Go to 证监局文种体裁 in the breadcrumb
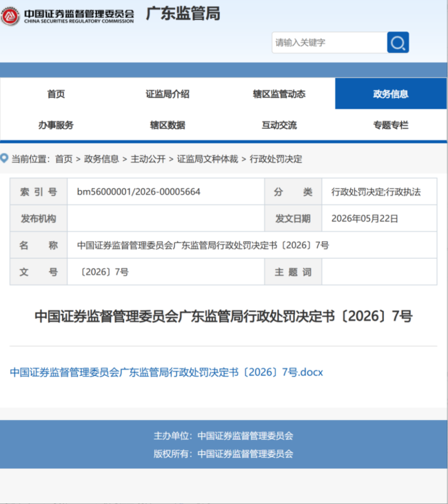 pyautogui.click(x=207, y=159)
